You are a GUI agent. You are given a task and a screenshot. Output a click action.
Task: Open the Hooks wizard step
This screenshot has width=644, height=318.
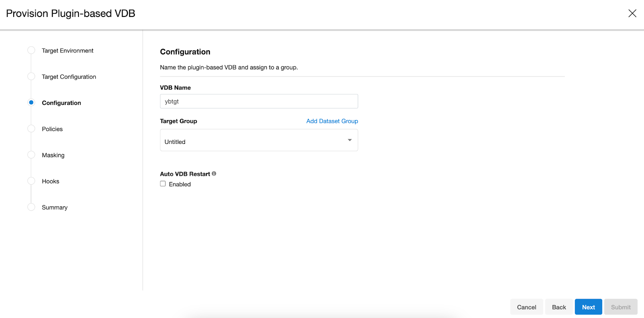coord(51,181)
